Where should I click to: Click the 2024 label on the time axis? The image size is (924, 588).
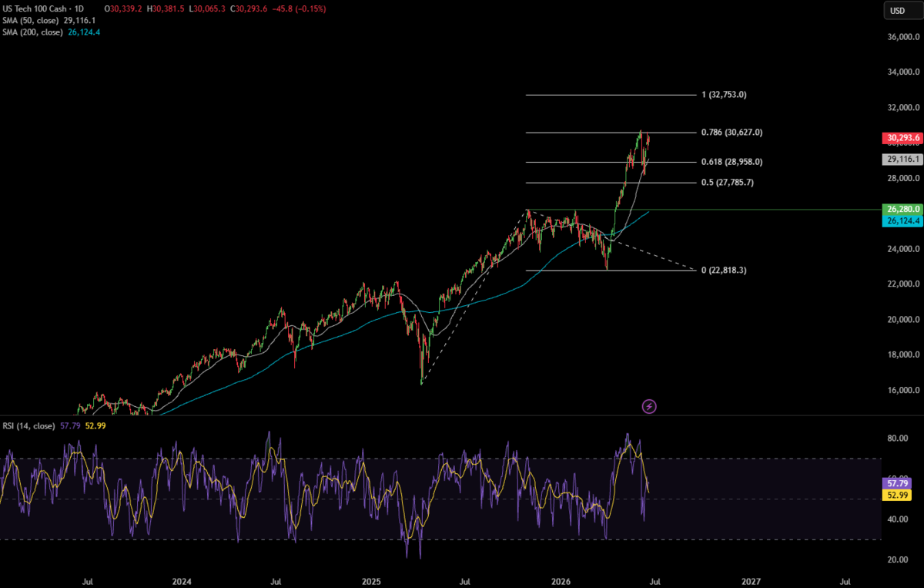182,580
